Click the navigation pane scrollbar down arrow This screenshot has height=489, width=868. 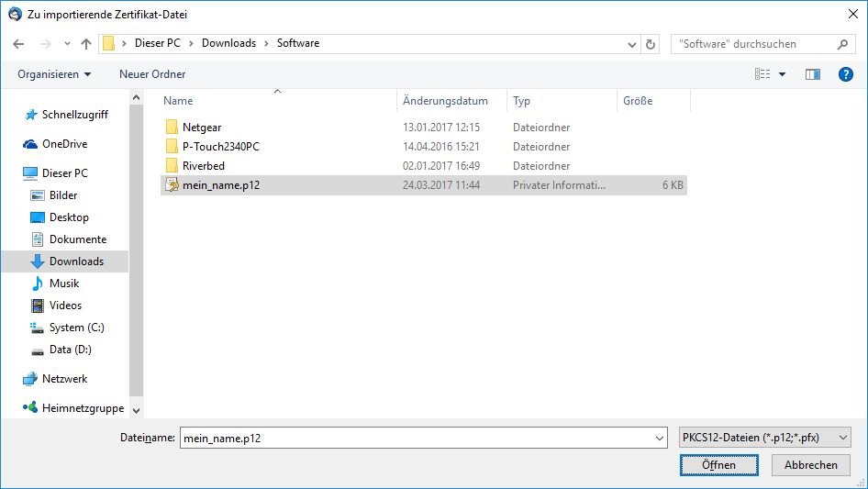(136, 410)
